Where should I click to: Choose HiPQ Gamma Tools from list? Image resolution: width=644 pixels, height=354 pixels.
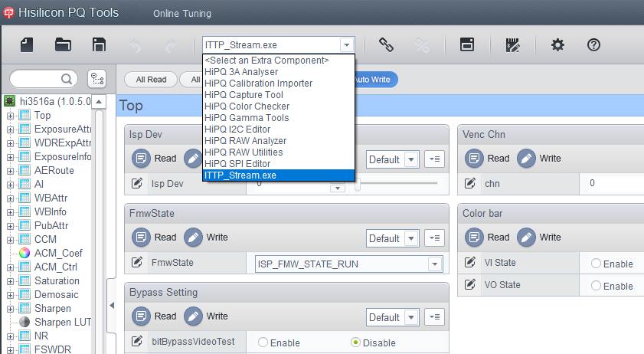pos(279,118)
